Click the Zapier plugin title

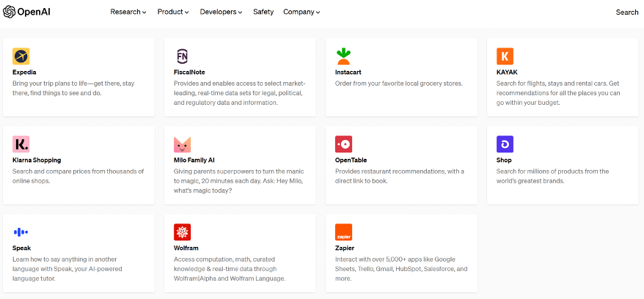pos(345,248)
